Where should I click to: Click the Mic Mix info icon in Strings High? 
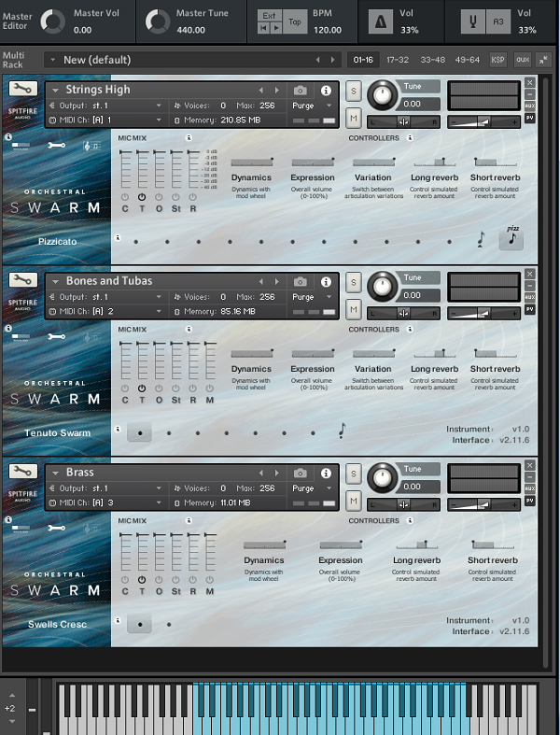coord(189,138)
